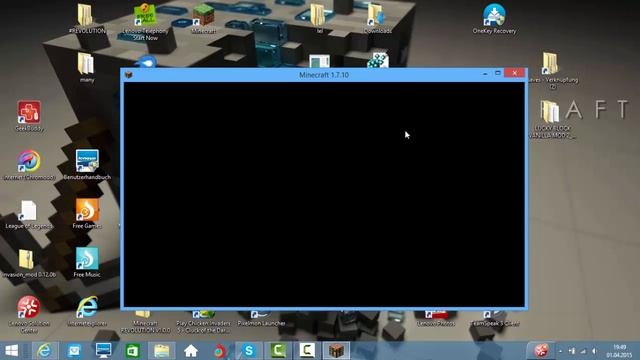The width and height of the screenshot is (640, 360).
Task: Open the dark Camtasia recorder taskbar icon
Action: [307, 351]
